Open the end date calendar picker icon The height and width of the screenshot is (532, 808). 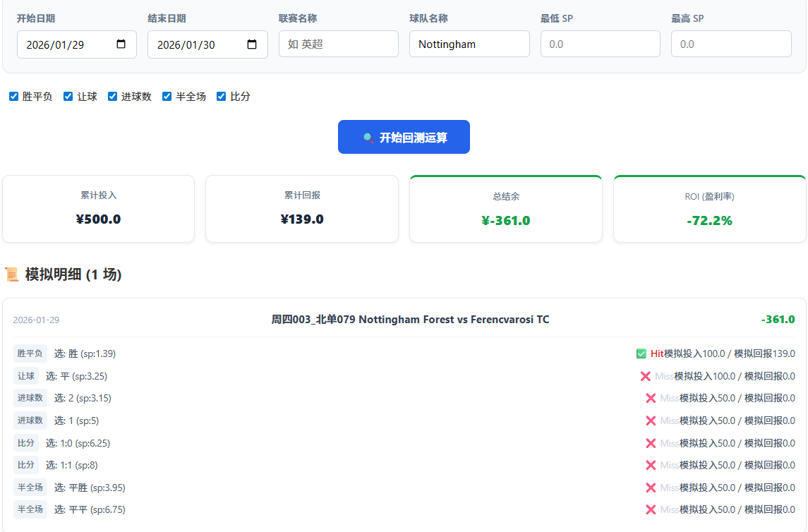(252, 44)
